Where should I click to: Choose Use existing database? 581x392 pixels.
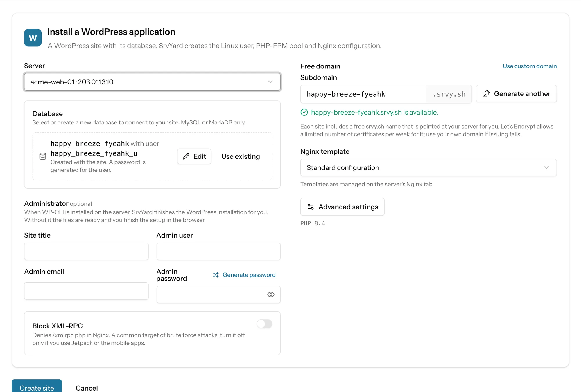pos(241,156)
